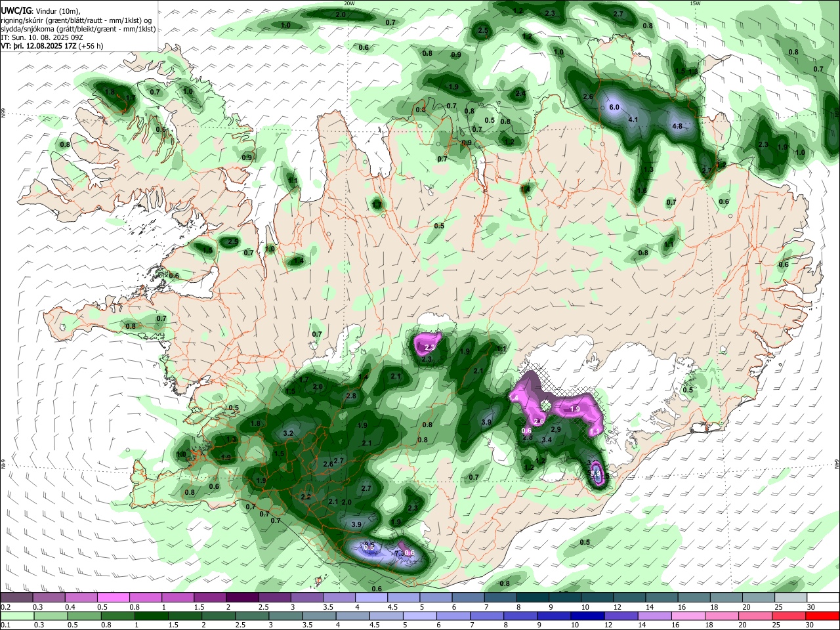Screen dimensions: 840x630
Task: Click the bright pink 0.5 swatch in the upper legend row
Action: [113, 597]
